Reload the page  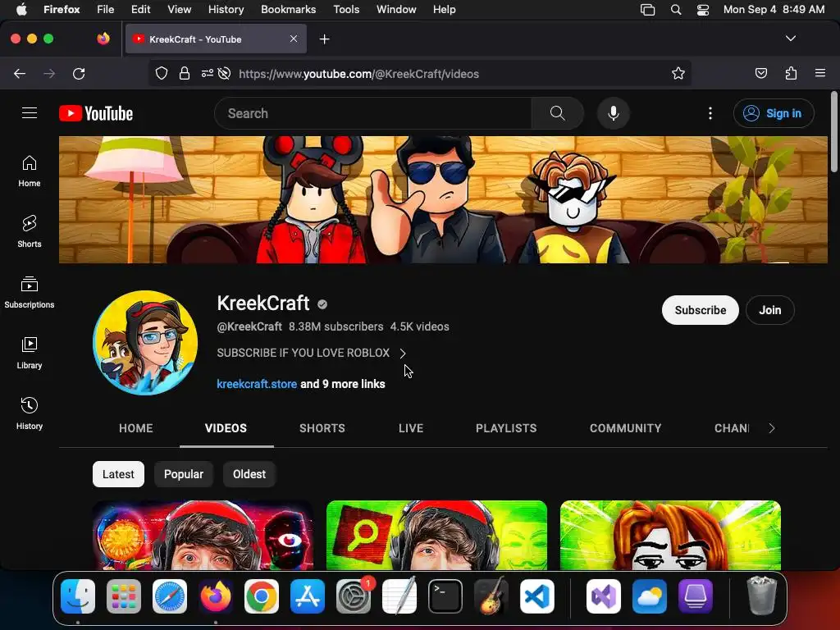79,74
